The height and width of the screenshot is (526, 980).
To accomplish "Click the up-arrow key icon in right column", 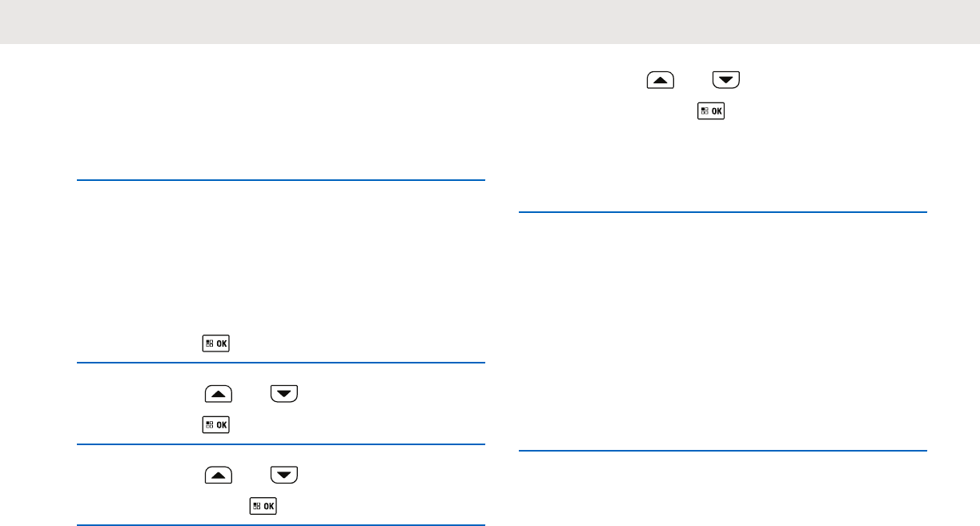I will pyautogui.click(x=661, y=80).
